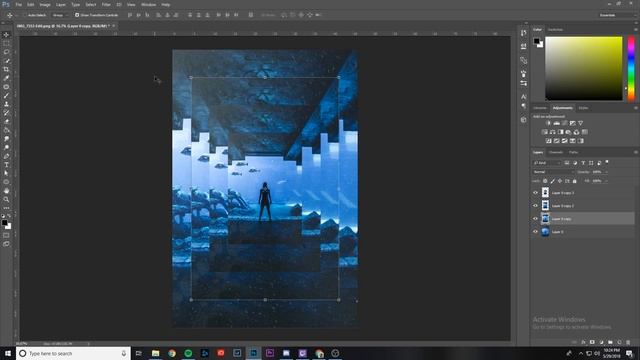Select the Ellipse shape tool
Image resolution: width=640 pixels, height=360 pixels.
click(x=6, y=182)
